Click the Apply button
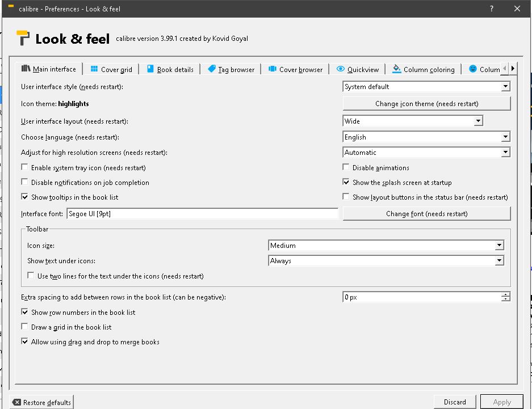This screenshot has width=532, height=409. [502, 402]
